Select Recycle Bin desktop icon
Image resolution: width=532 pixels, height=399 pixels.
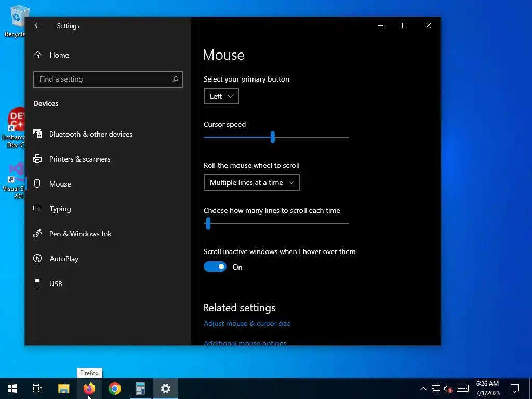[15, 21]
